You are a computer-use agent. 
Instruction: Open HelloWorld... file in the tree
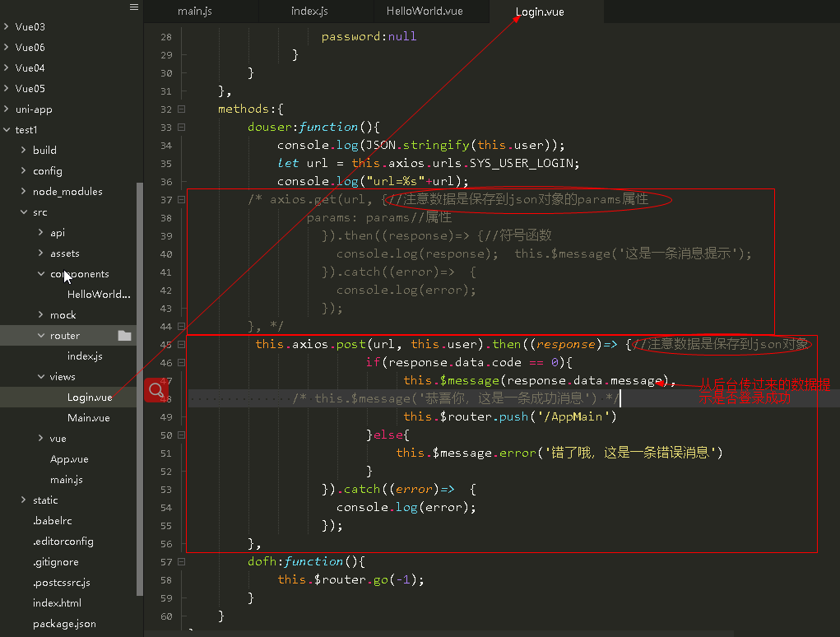[x=99, y=294]
